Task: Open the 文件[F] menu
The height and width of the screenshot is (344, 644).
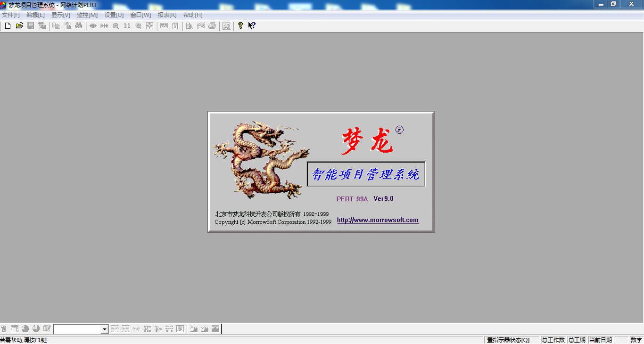Action: 11,15
